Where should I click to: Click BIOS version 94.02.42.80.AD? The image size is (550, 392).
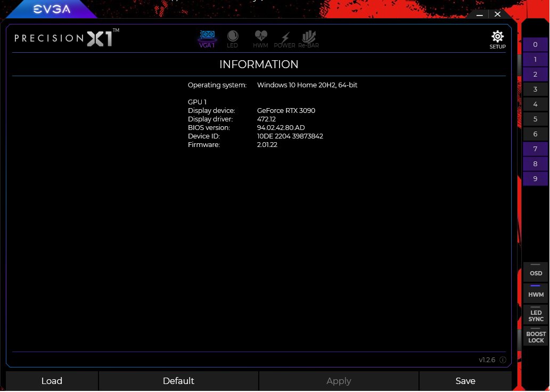pos(281,128)
